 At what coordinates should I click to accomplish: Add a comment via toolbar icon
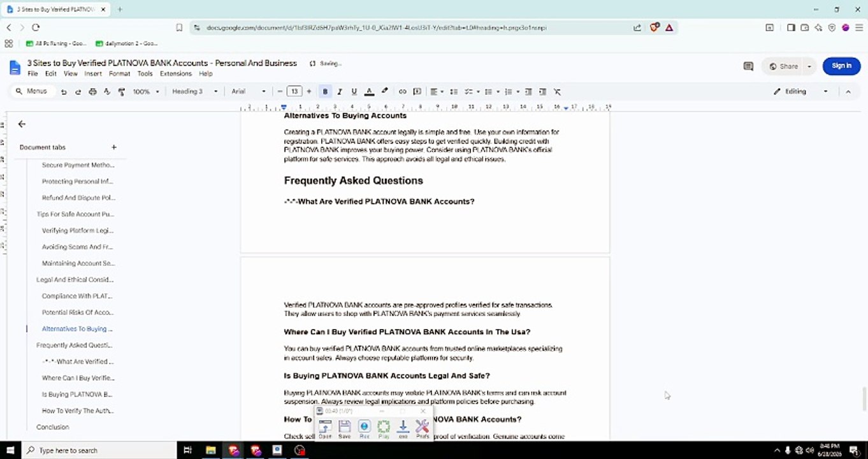417,92
